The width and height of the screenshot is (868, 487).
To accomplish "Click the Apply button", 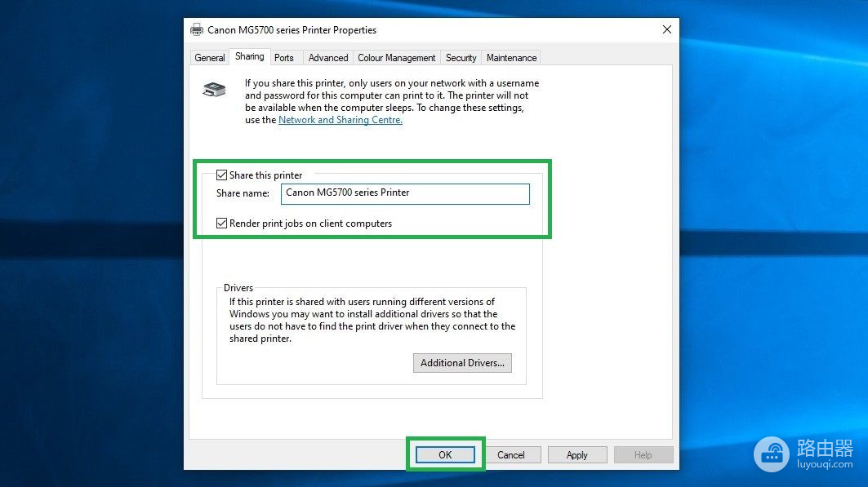I will (576, 455).
